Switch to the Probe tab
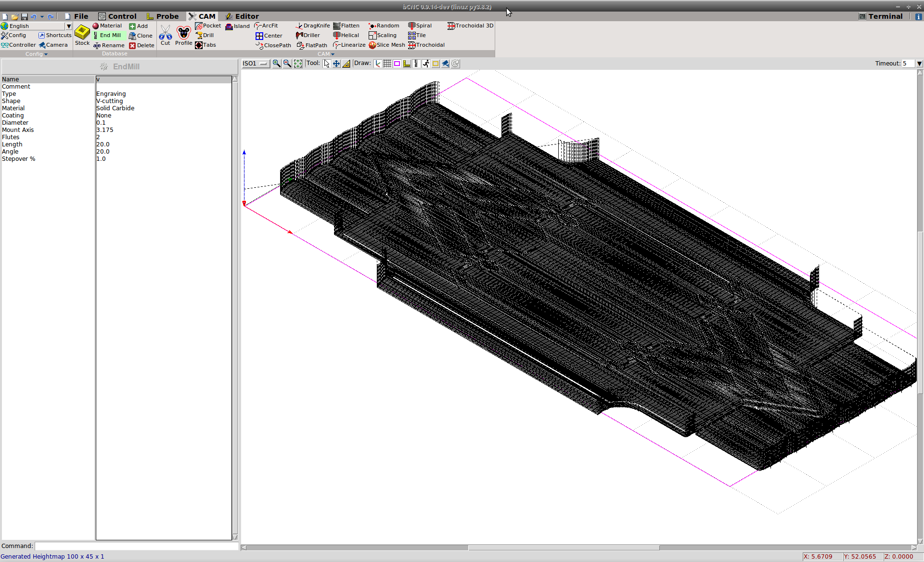Image resolution: width=924 pixels, height=562 pixels. coord(163,16)
